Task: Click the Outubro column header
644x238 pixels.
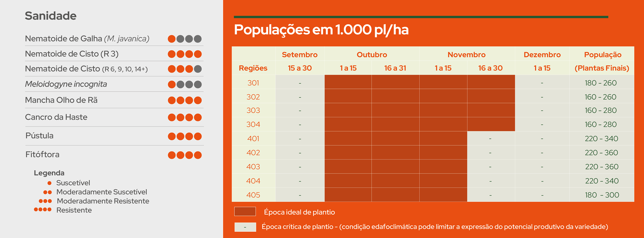Action: pos(372,54)
